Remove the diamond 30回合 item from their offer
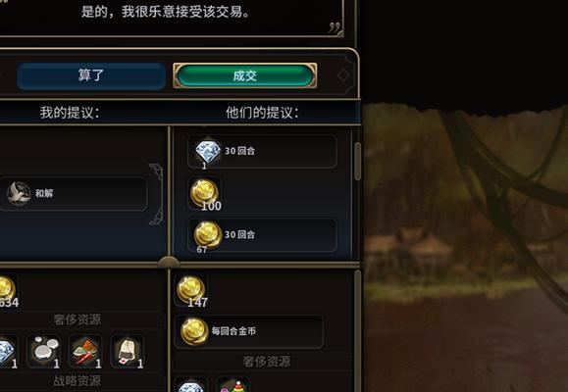Viewport: 568px width, 392px height. coord(262,151)
